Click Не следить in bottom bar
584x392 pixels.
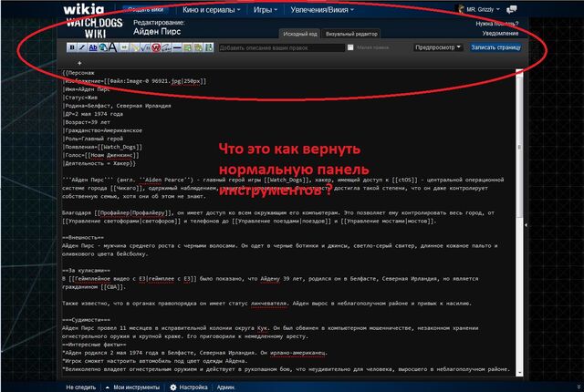coord(81,387)
